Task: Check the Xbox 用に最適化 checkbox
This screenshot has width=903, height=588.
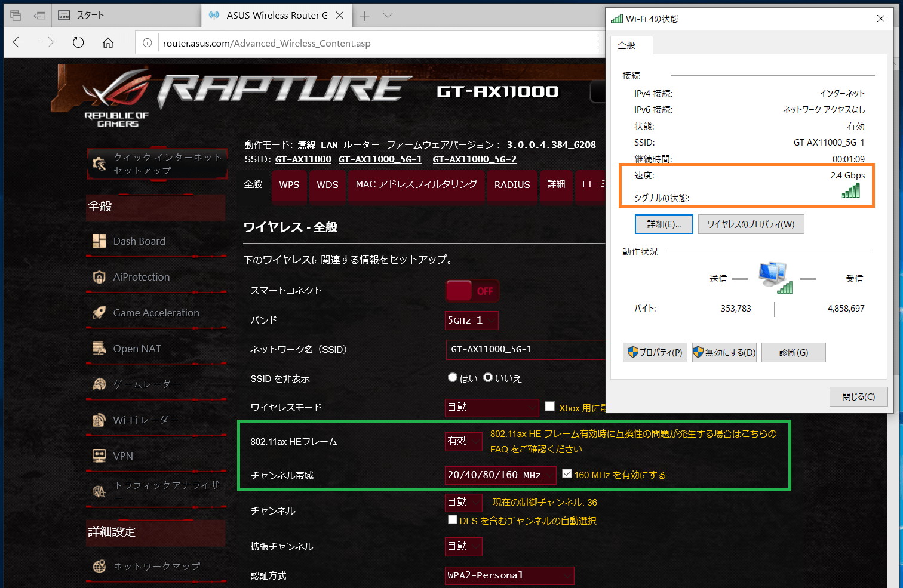Action: (550, 407)
